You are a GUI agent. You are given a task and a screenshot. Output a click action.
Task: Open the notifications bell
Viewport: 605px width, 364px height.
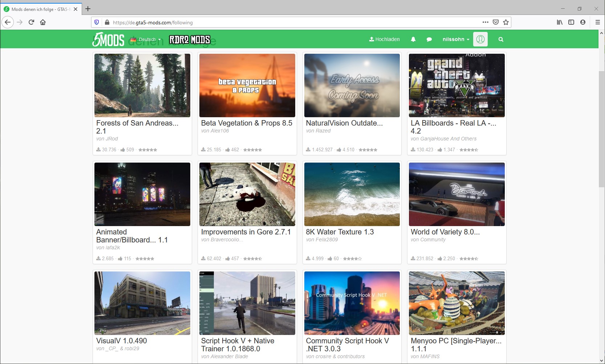[x=413, y=39]
